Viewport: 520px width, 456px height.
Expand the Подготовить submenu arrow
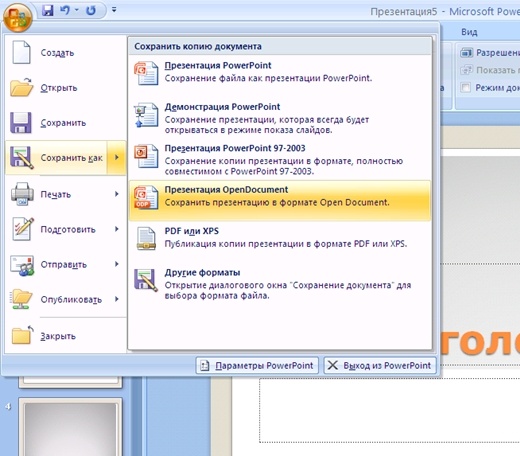[x=117, y=229]
